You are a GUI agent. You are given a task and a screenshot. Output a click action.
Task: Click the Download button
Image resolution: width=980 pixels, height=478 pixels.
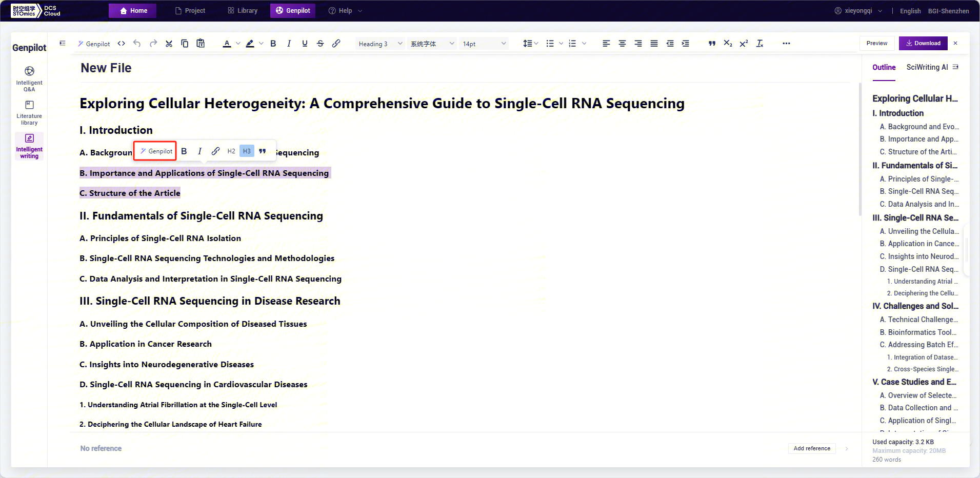(923, 43)
